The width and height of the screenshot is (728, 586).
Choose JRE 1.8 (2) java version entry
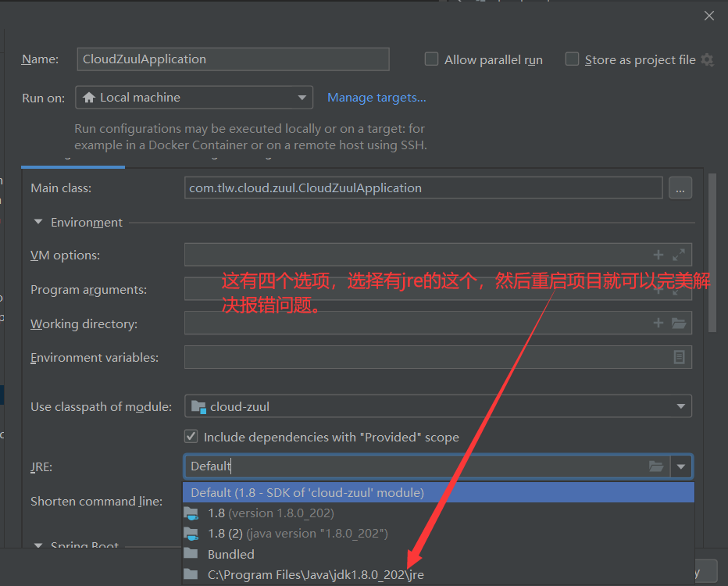coord(438,534)
